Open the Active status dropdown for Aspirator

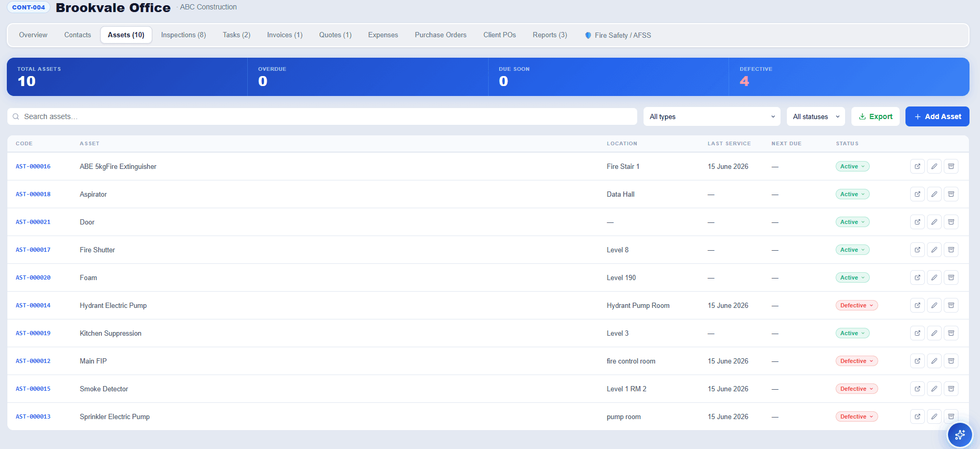click(852, 194)
